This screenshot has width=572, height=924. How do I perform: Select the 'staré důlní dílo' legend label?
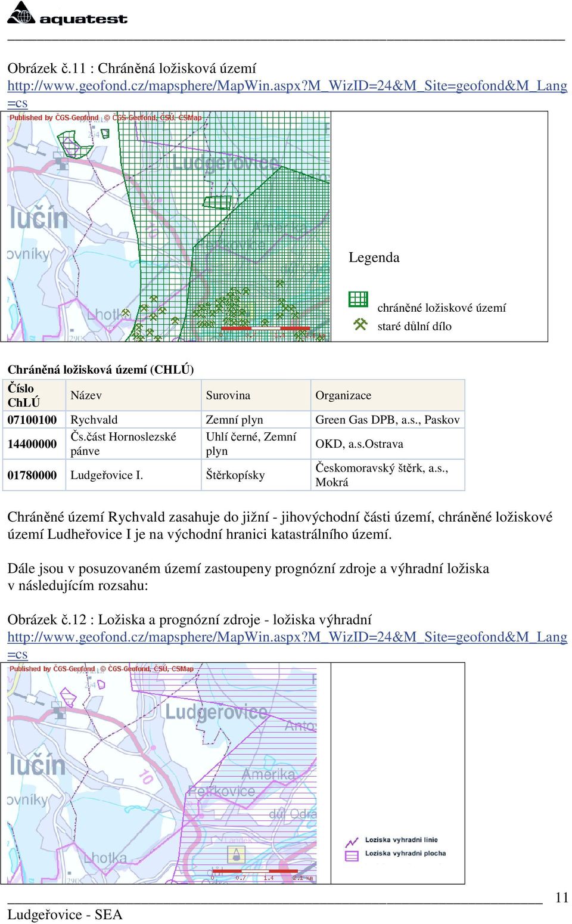(x=414, y=326)
